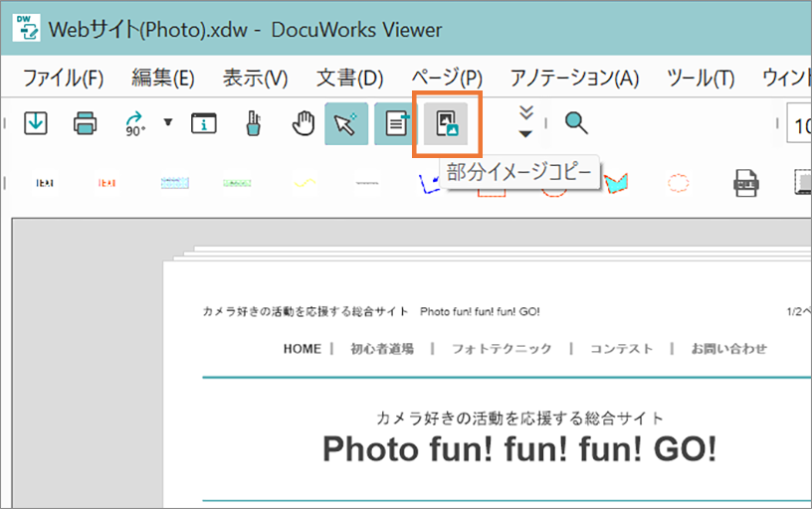812x509 pixels.
Task: Open the アノテーション(A) menu
Action: coord(574,79)
